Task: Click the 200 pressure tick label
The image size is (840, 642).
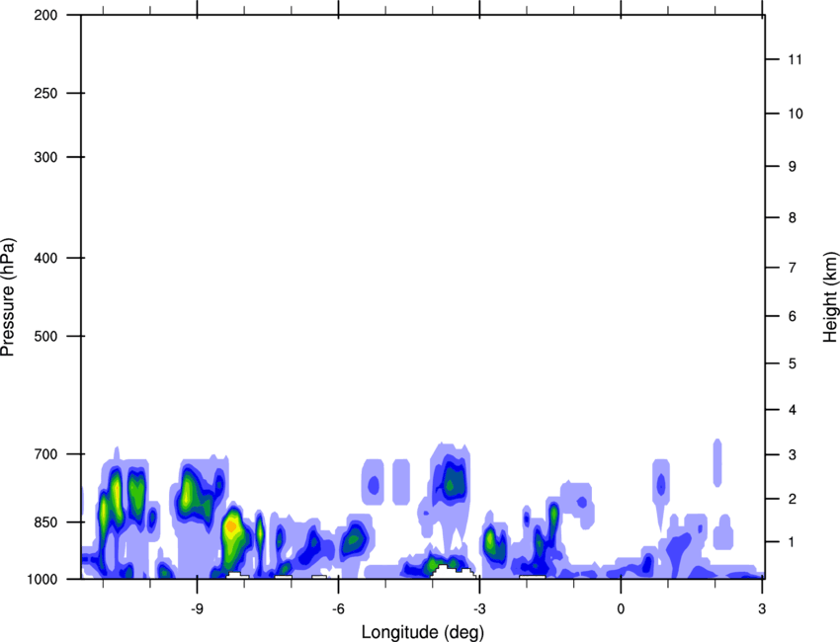Action: (45, 15)
